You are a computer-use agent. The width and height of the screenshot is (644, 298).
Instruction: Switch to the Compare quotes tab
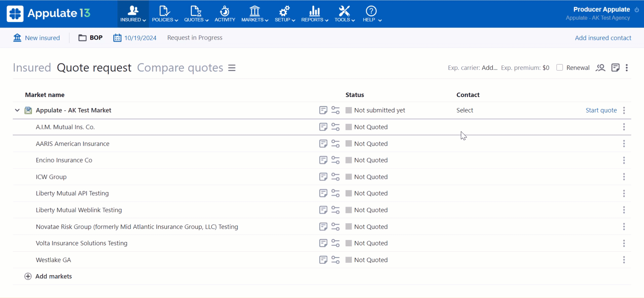click(180, 68)
